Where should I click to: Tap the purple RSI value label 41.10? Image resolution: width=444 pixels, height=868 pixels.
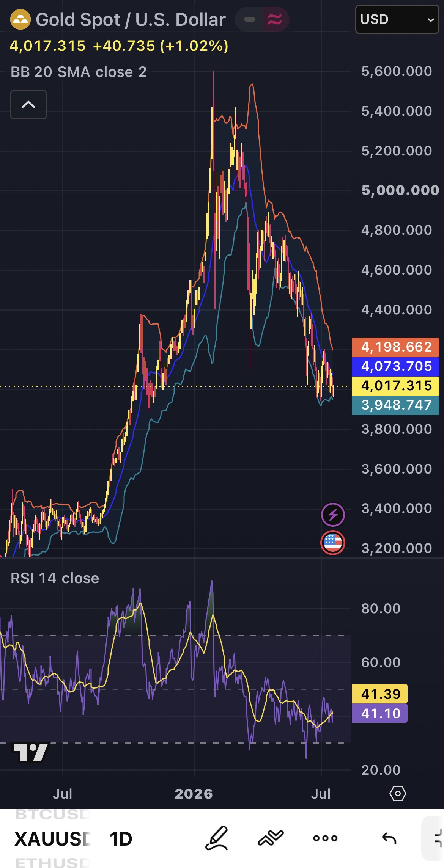(x=379, y=713)
